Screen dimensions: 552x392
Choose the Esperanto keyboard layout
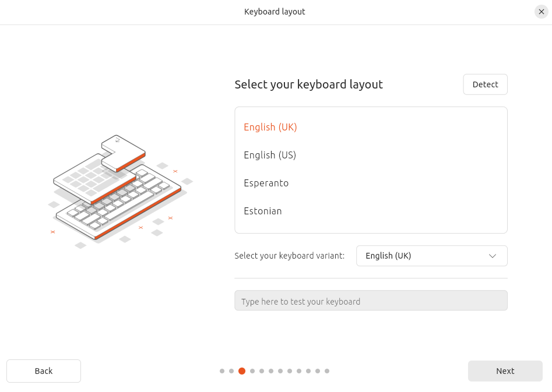266,183
